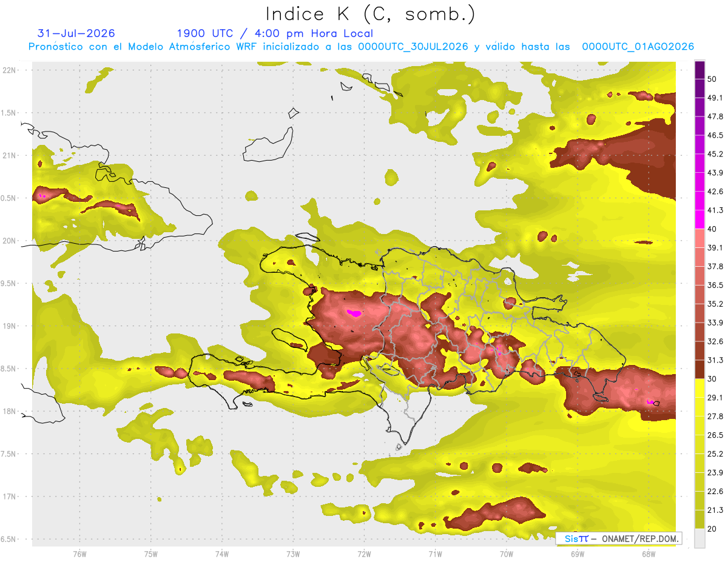Click the colorbar value "35.2"
The height and width of the screenshot is (562, 728).
[x=715, y=304]
